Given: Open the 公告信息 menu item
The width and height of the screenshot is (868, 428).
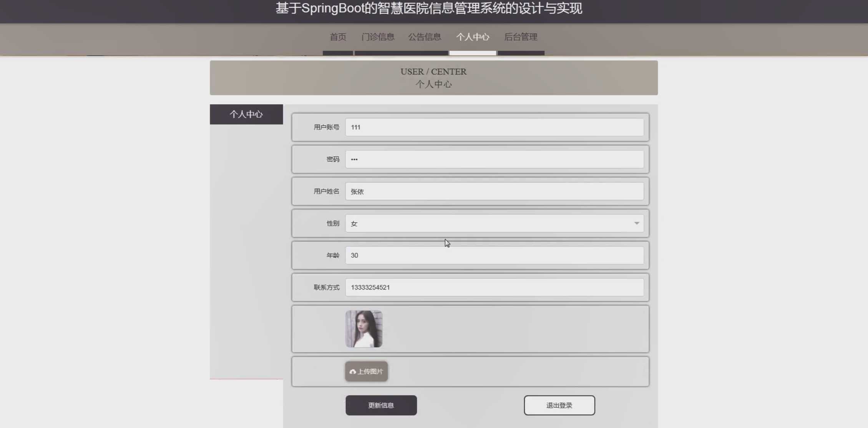Looking at the screenshot, I should coord(424,37).
